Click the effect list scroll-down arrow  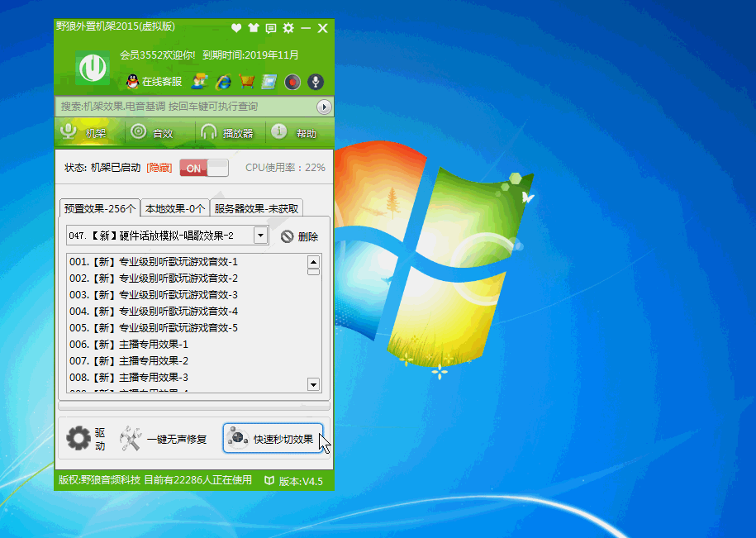[313, 384]
